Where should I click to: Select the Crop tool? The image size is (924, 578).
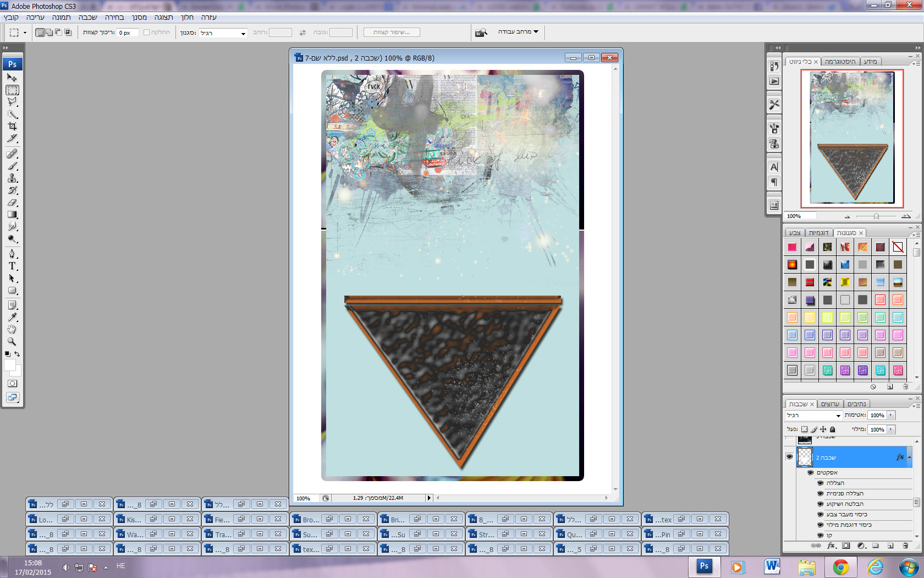[x=12, y=126]
